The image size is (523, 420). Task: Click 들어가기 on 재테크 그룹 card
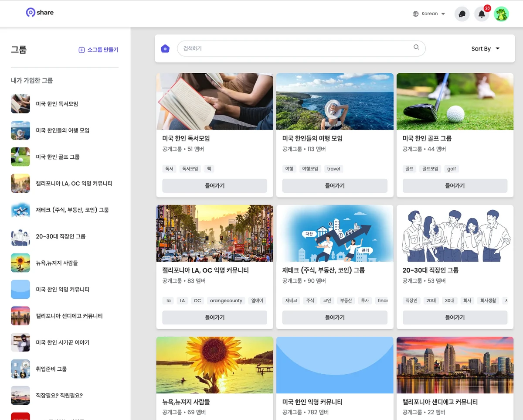pos(335,318)
